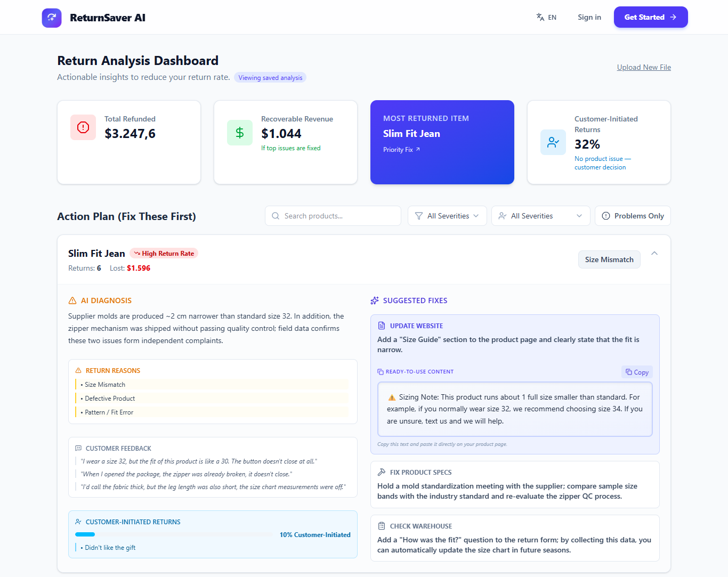Click the Fix Product Specs wrench icon
The height and width of the screenshot is (577, 728).
pos(382,472)
